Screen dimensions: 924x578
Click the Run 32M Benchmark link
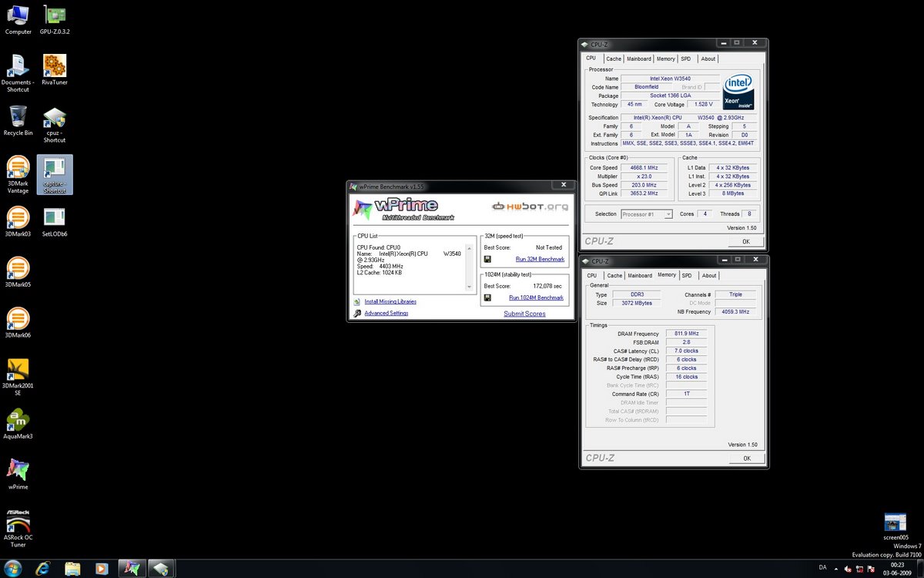[x=540, y=259]
